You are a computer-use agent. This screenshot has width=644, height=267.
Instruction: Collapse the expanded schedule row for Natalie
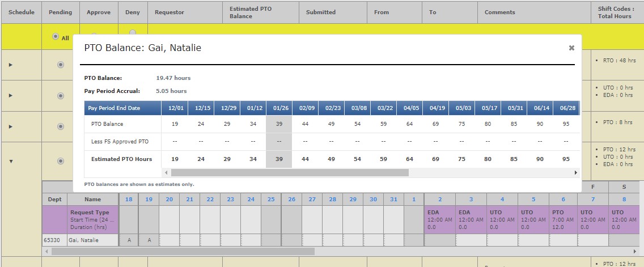[10, 161]
